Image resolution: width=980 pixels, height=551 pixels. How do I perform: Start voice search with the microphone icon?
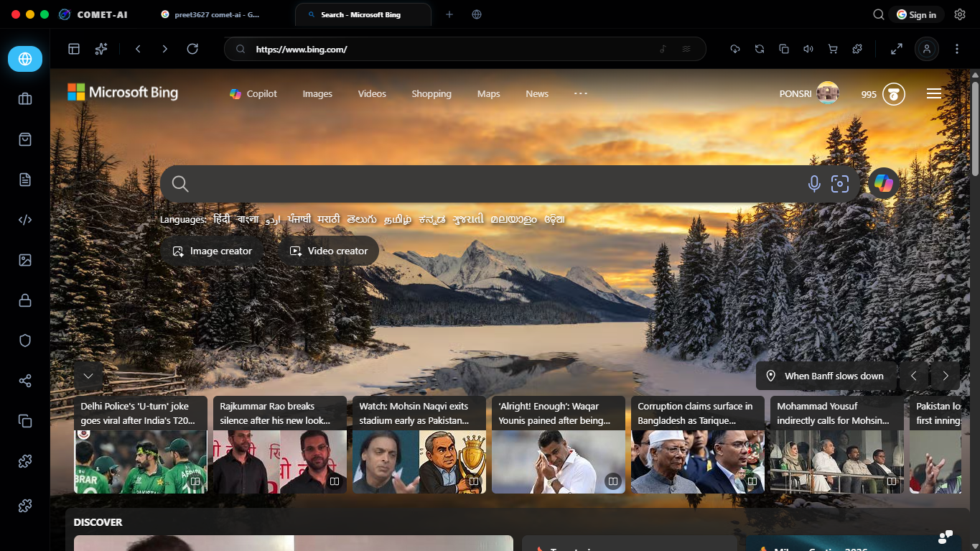(x=814, y=184)
